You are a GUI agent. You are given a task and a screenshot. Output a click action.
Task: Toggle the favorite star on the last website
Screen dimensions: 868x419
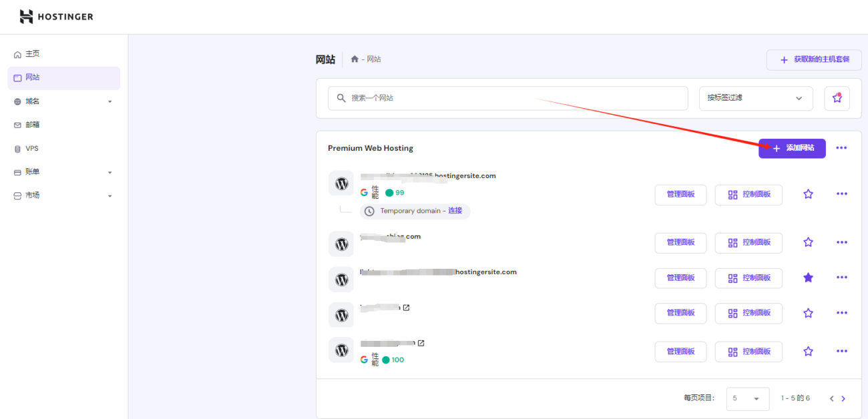(x=808, y=351)
